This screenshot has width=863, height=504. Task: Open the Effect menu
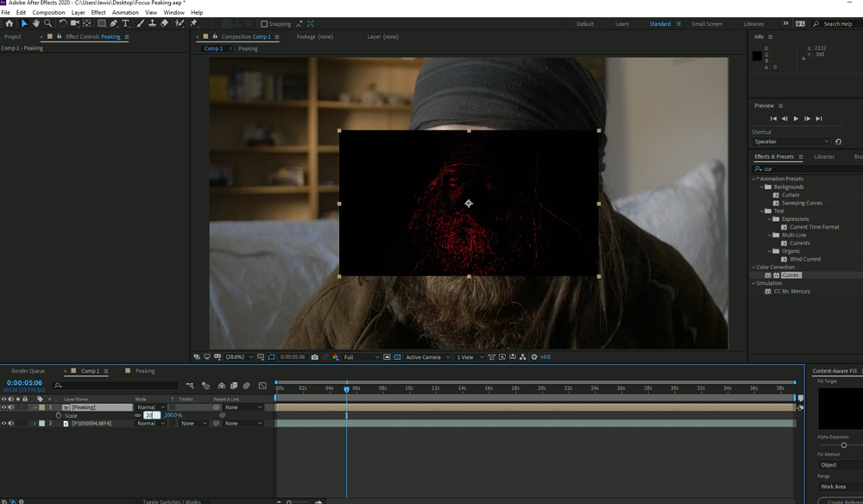[x=98, y=12]
